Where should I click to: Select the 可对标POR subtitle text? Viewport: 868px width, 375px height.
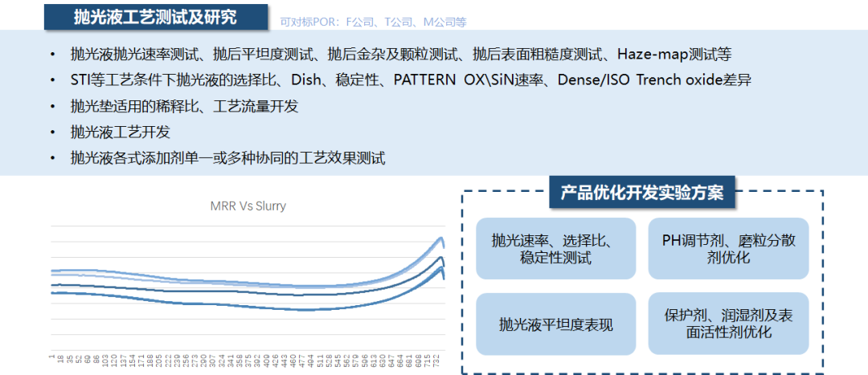374,22
